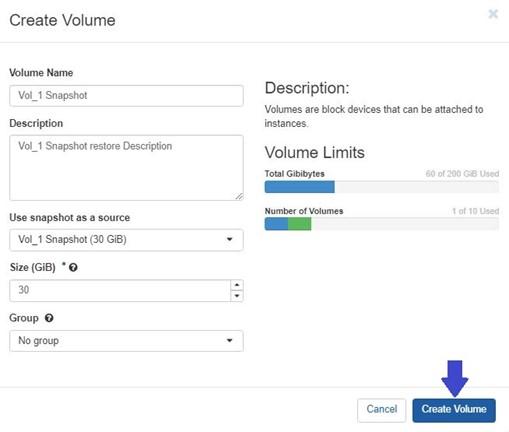The width and height of the screenshot is (509, 432).
Task: Click the Description text area
Action: pos(126,168)
